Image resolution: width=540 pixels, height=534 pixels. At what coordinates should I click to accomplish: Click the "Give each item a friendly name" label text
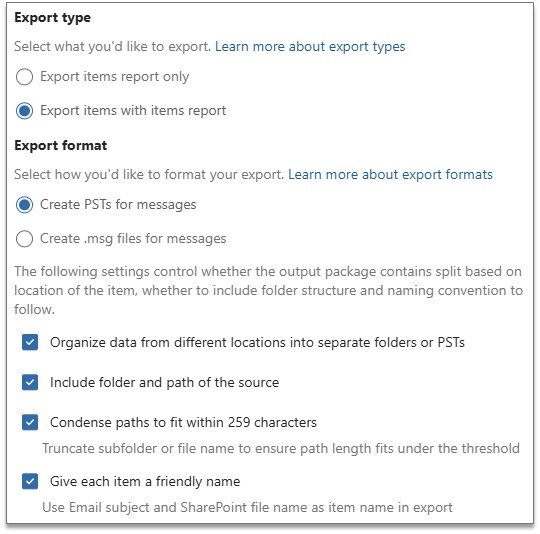pos(145,481)
